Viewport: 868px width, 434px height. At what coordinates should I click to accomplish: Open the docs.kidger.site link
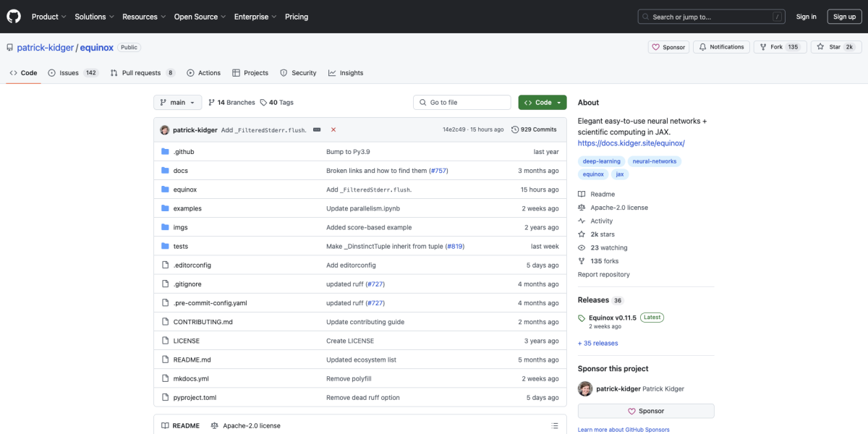[631, 143]
